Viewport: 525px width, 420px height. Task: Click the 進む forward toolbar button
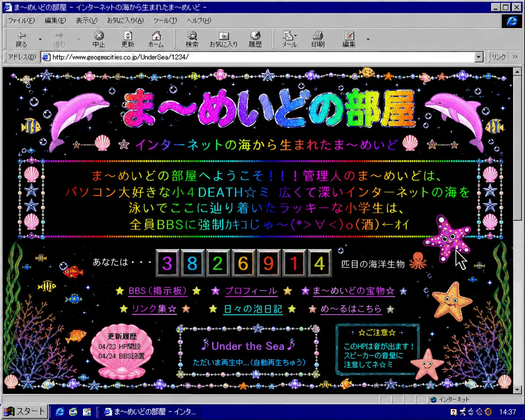pyautogui.click(x=59, y=39)
